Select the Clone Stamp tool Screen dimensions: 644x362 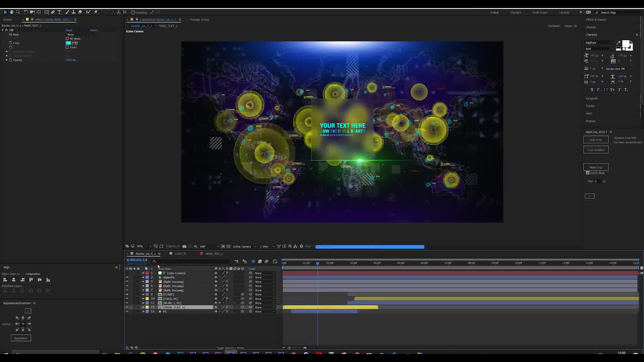point(73,12)
